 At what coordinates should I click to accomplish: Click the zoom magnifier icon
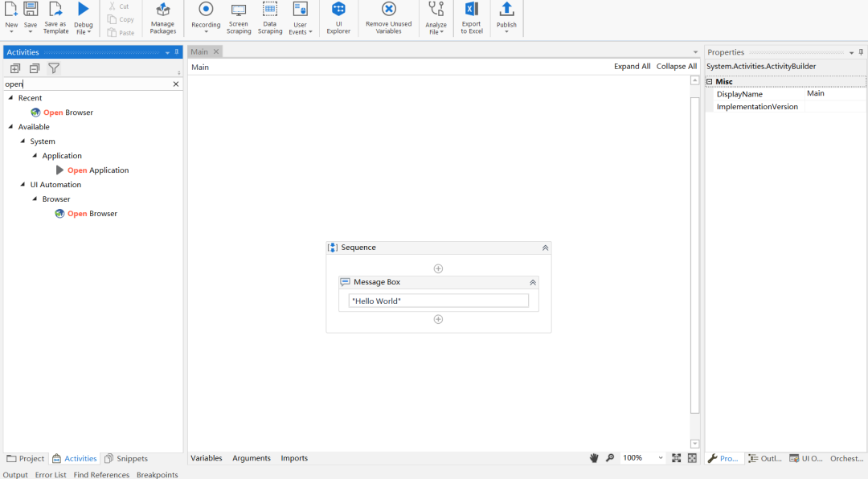610,458
